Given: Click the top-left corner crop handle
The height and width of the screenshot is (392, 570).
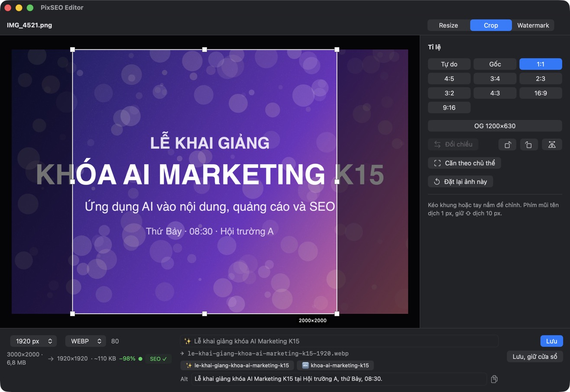Looking at the screenshot, I should 72,49.
